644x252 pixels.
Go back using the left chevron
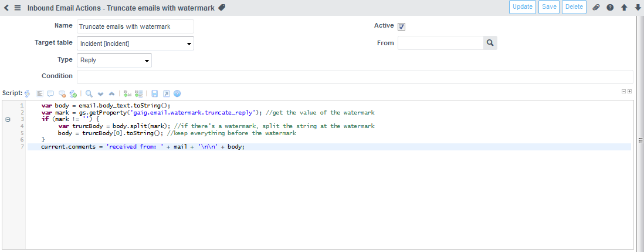click(x=6, y=8)
